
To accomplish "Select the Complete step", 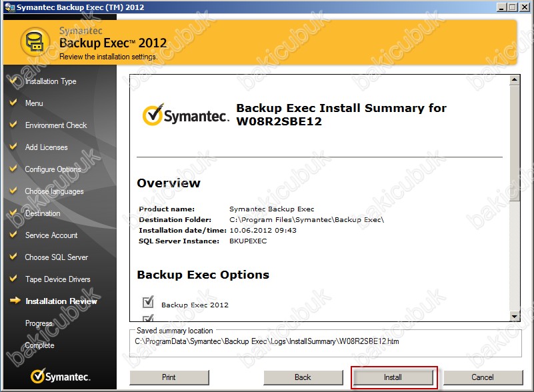I will pyautogui.click(x=39, y=345).
